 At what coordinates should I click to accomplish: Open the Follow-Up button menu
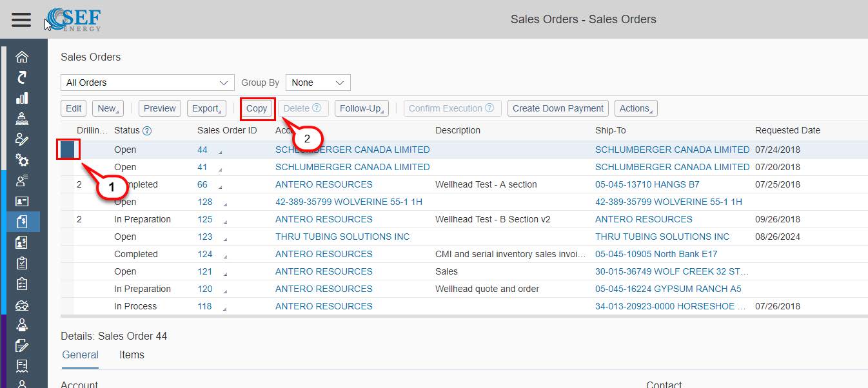tap(361, 108)
